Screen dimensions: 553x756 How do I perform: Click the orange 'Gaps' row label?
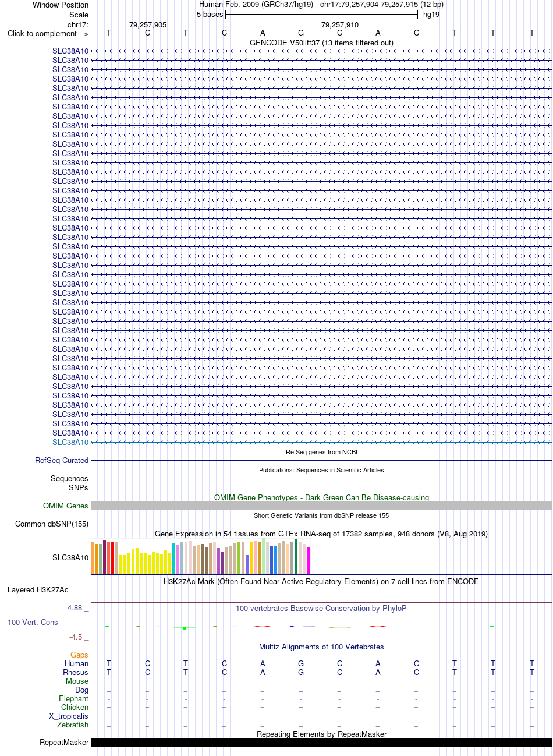(x=79, y=655)
